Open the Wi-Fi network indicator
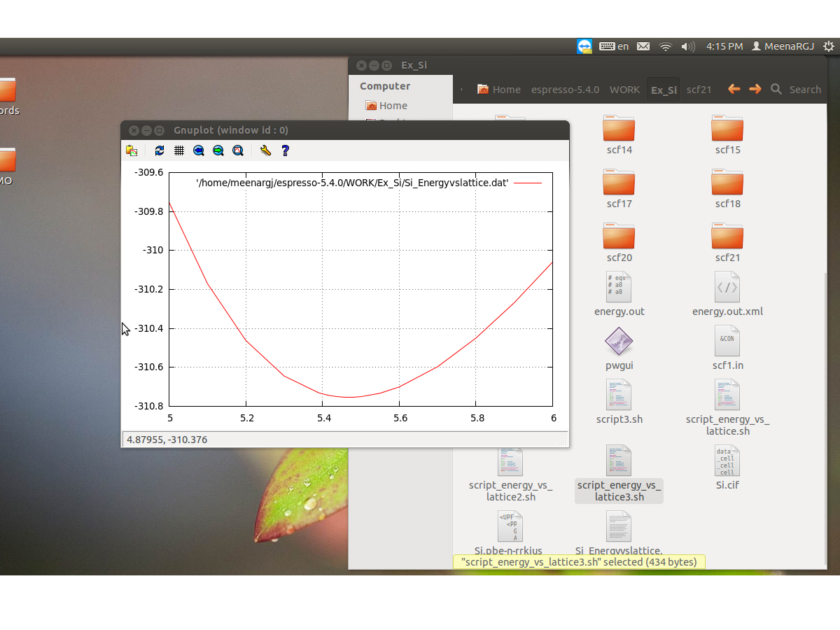The width and height of the screenshot is (840, 630). [666, 46]
